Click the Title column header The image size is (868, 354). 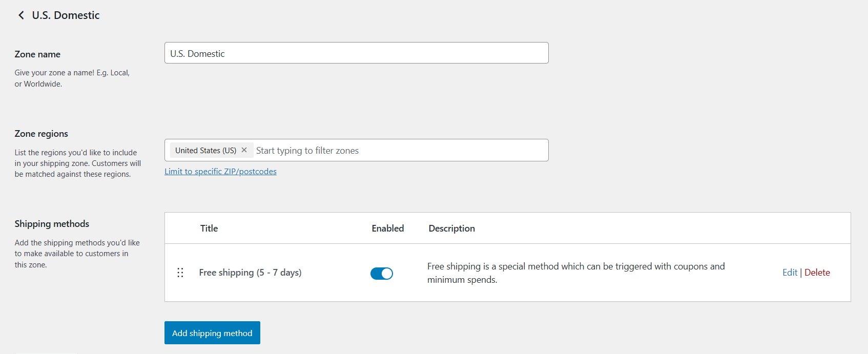[x=209, y=228]
